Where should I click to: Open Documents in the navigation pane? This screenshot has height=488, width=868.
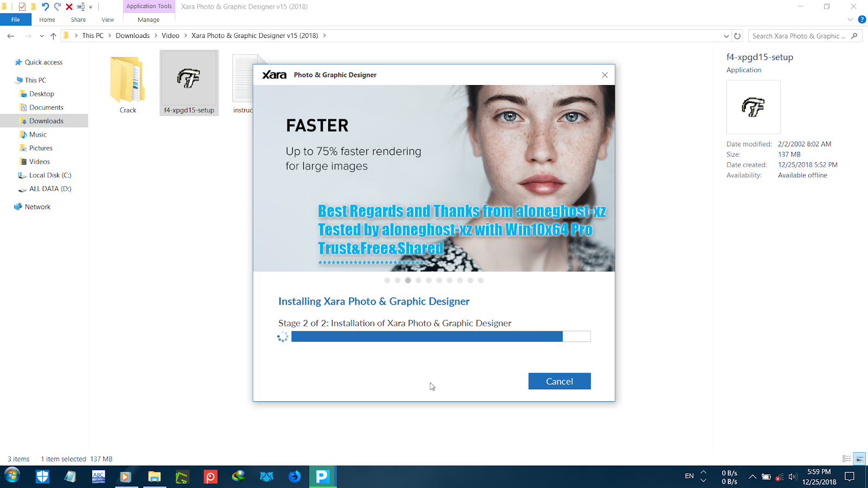(x=46, y=107)
